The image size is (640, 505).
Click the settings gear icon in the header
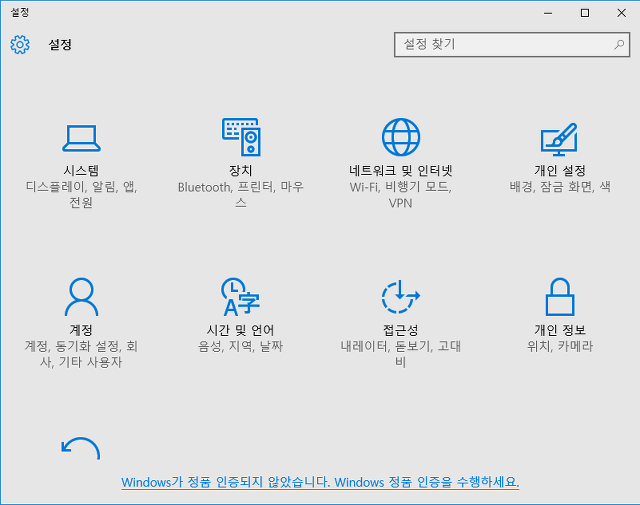coord(20,44)
